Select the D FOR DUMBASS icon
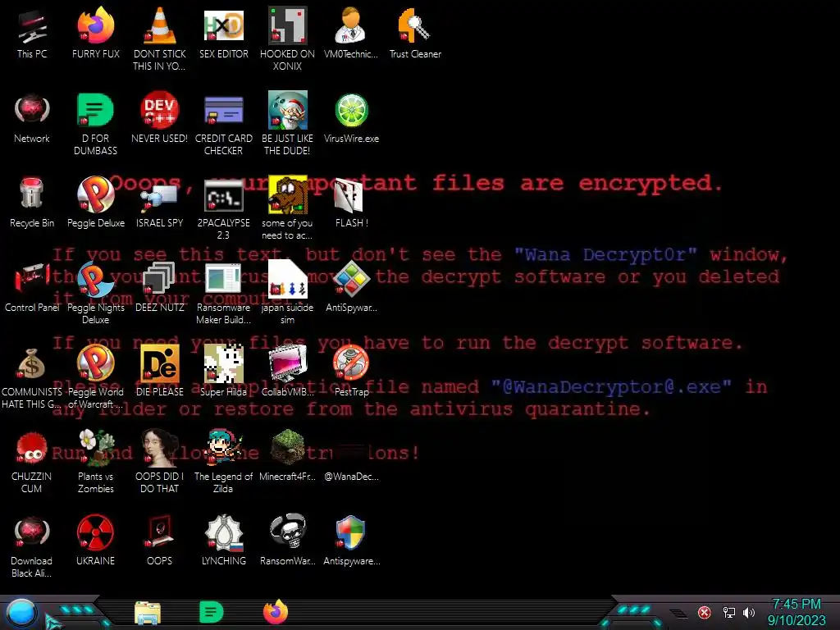 95,111
